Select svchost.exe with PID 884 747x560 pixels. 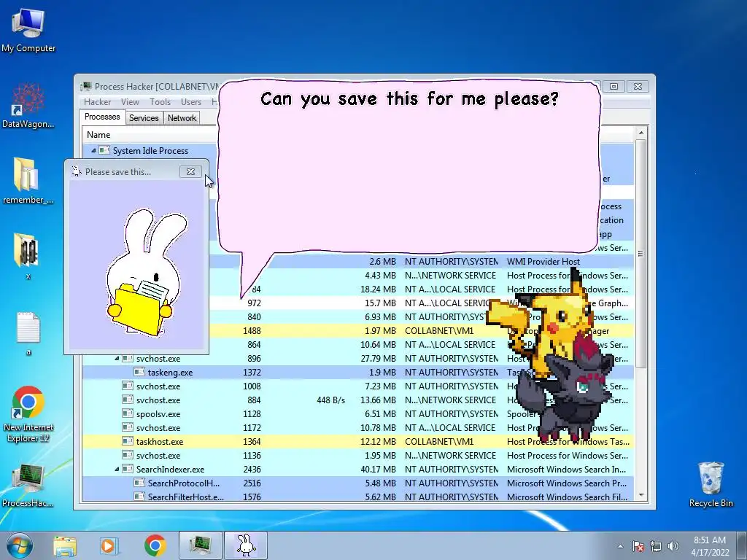click(x=358, y=400)
